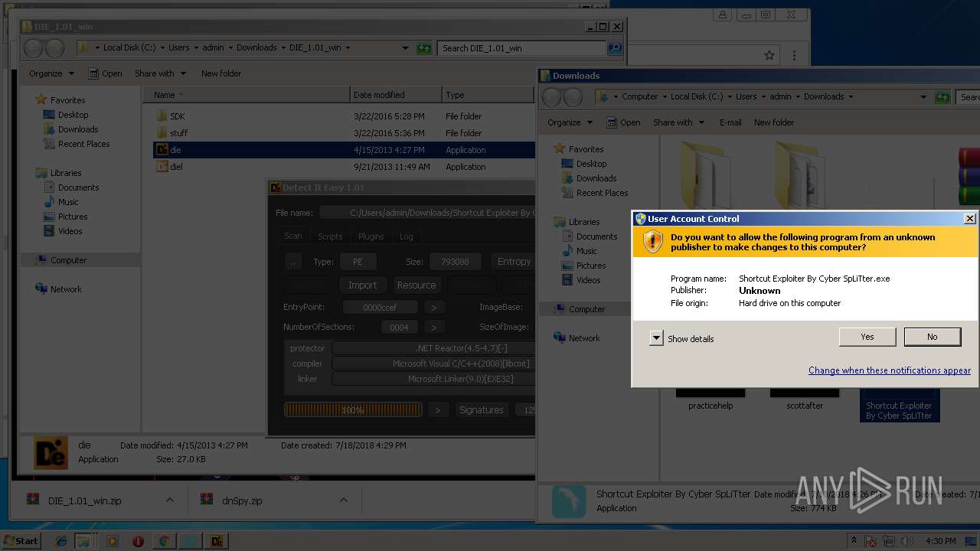Click New folder in Downloads window toolbar
980x551 pixels.
click(774, 122)
